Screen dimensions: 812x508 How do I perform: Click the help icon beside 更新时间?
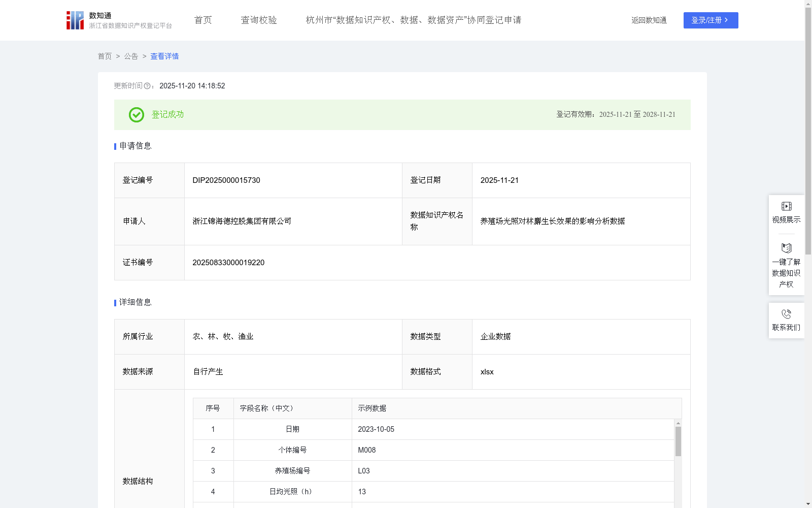point(147,86)
